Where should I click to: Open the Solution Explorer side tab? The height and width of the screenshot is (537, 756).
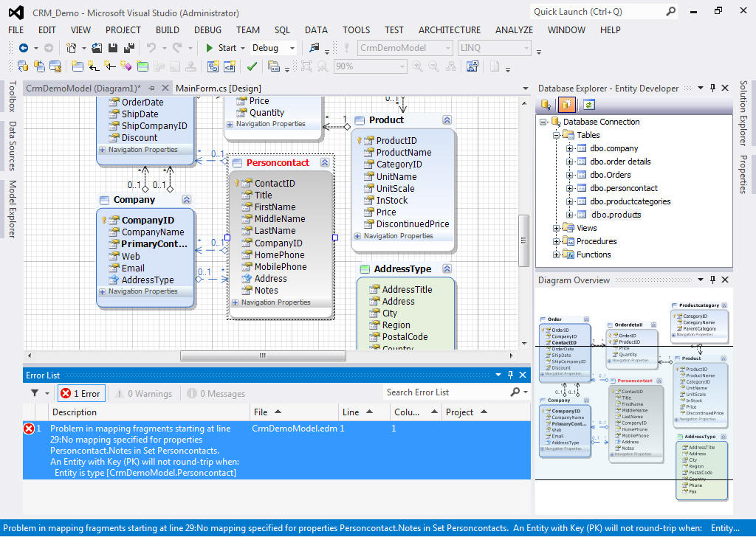point(743,113)
